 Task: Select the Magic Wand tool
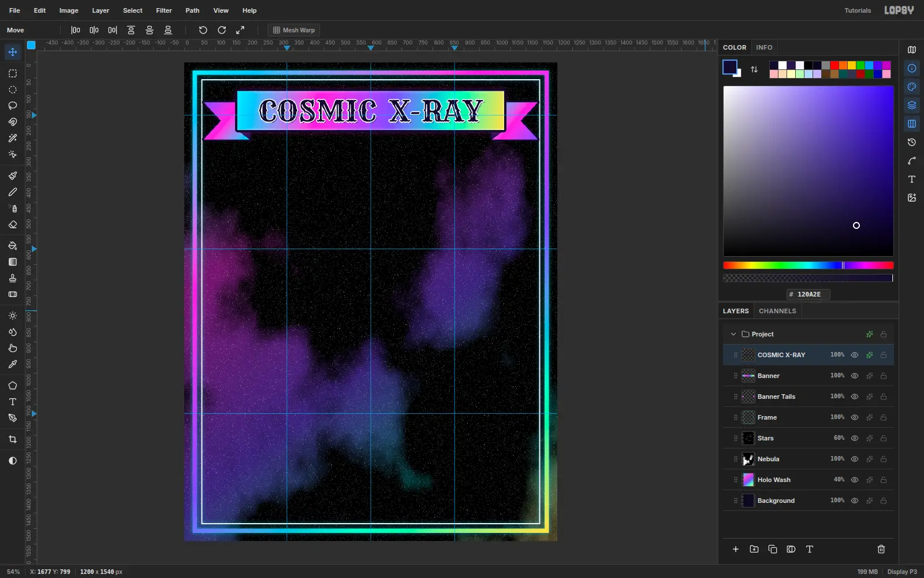pos(13,138)
